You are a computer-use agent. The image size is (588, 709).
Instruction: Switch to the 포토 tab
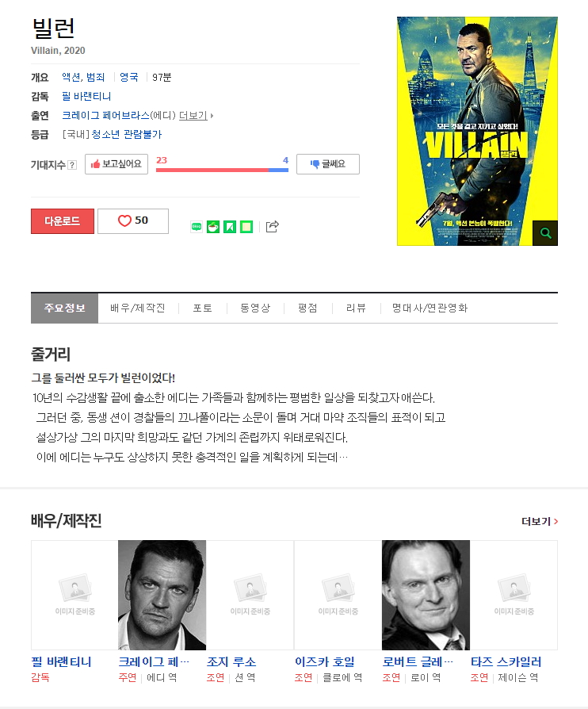pos(203,308)
